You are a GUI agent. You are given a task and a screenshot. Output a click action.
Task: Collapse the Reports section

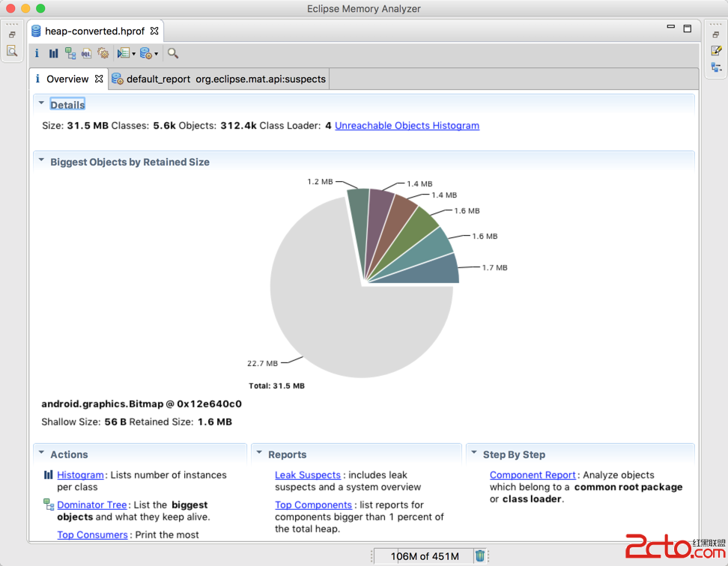(259, 454)
